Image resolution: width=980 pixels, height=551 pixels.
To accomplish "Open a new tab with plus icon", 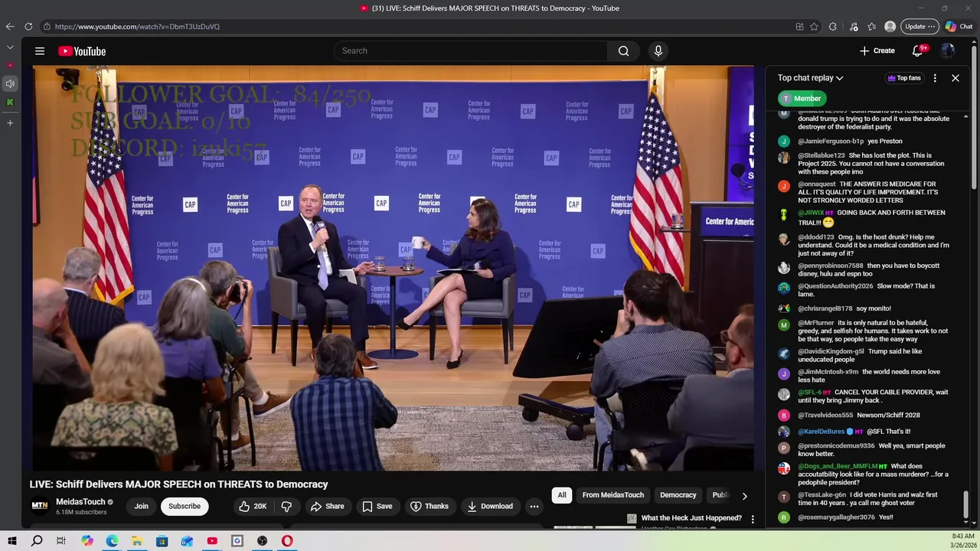I will (10, 122).
